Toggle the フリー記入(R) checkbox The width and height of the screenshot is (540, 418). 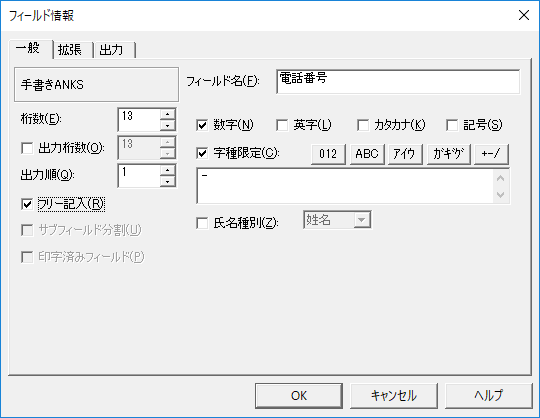click(x=27, y=204)
